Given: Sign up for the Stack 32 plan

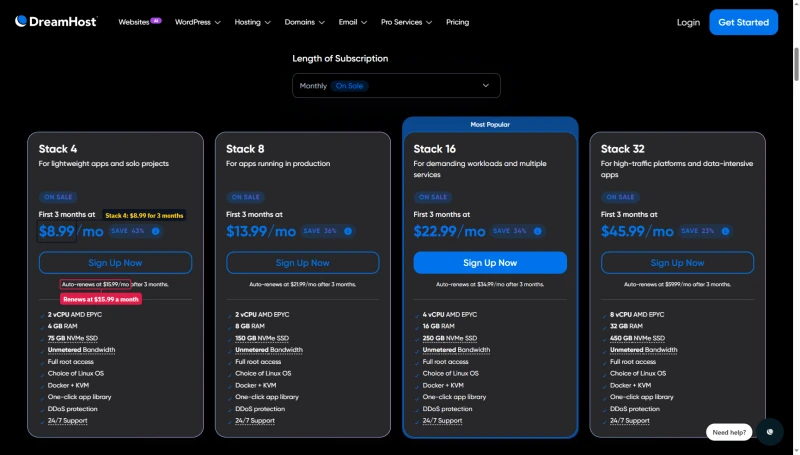Looking at the screenshot, I should [677, 263].
